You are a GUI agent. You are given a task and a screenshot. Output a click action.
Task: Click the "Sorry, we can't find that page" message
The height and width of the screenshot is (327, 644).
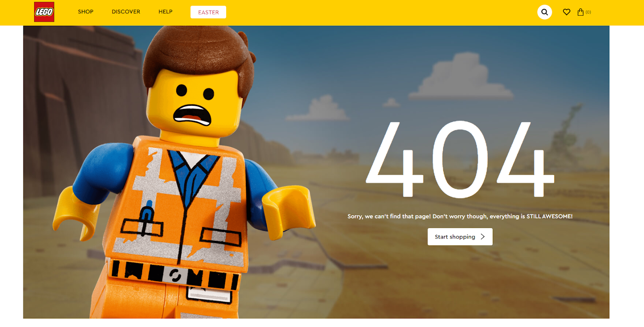[460, 216]
